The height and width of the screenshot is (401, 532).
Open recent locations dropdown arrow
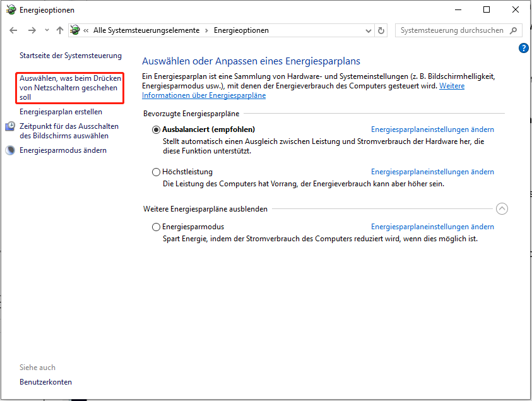47,30
